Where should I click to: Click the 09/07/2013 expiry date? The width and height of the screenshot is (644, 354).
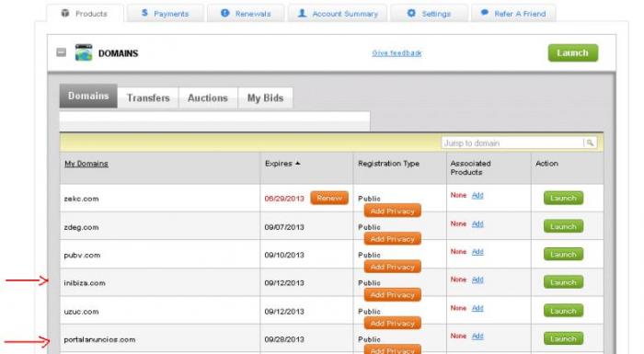point(284,227)
